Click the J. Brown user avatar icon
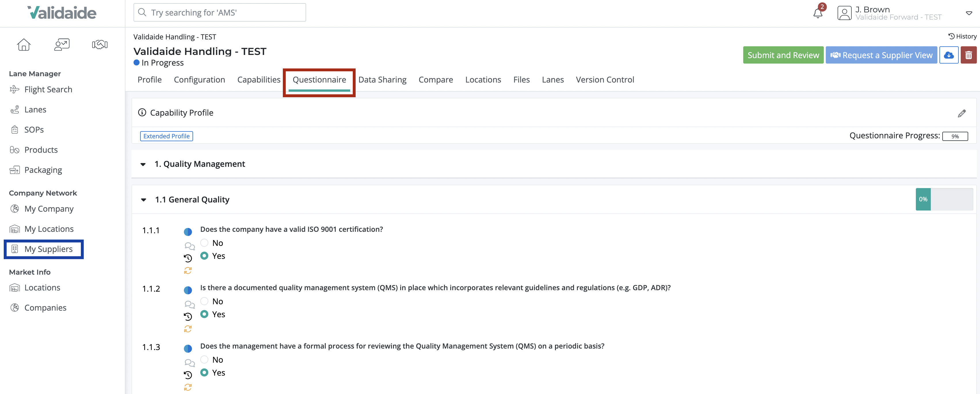The image size is (980, 394). [x=844, y=13]
